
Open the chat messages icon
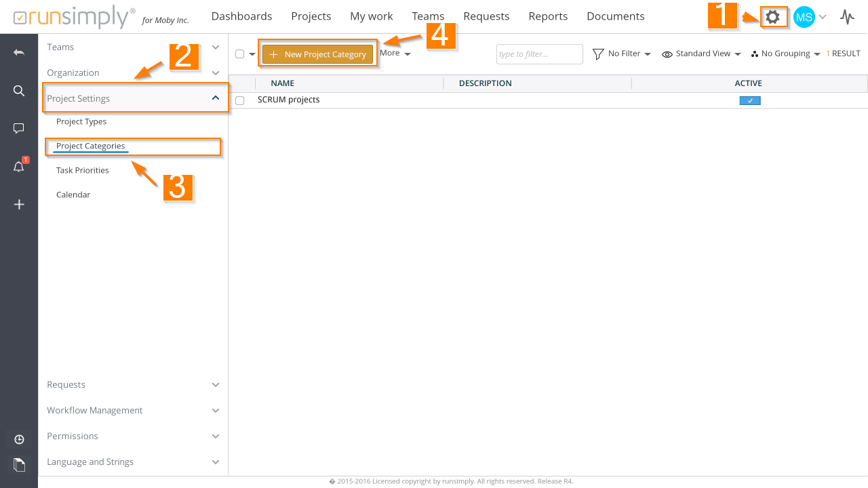point(19,129)
